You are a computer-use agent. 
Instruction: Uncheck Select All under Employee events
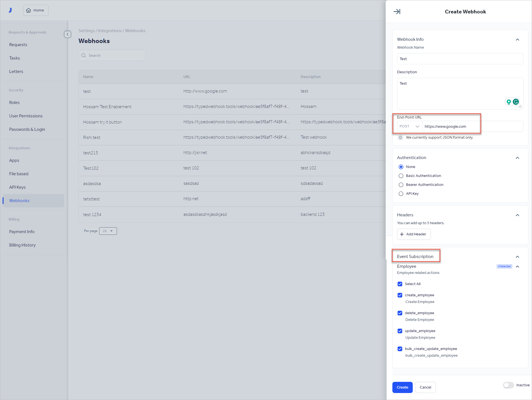400,284
